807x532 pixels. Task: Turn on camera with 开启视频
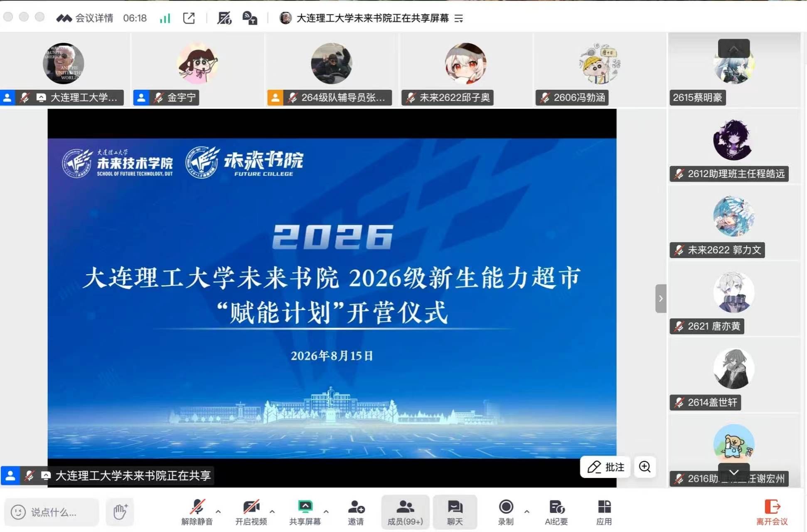coord(251,512)
